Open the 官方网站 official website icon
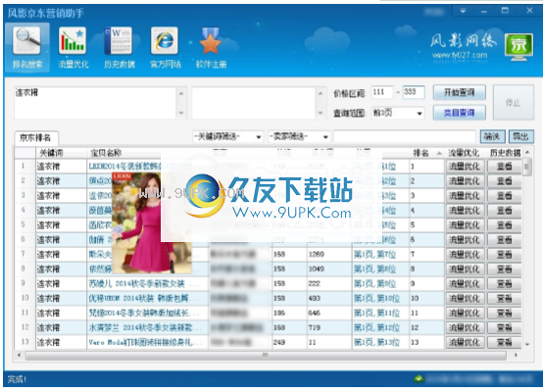This screenshot has height=392, width=544. [165, 47]
